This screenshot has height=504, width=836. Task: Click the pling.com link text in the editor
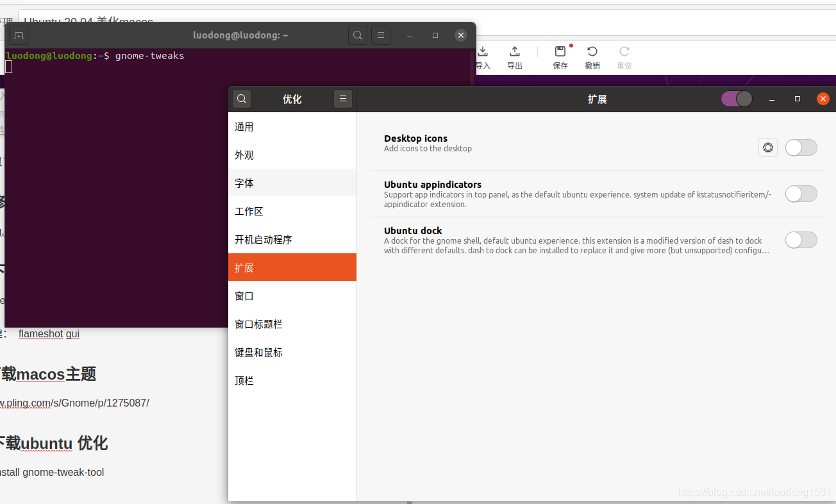coord(74,403)
